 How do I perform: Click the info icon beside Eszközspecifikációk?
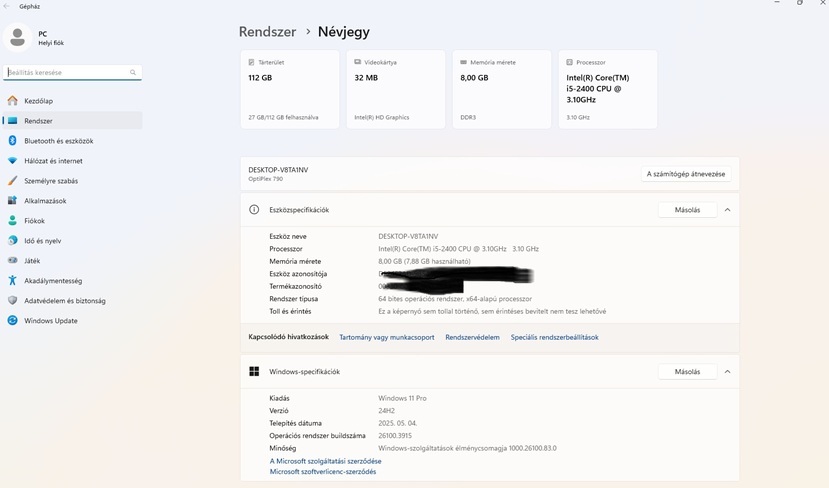pos(254,209)
